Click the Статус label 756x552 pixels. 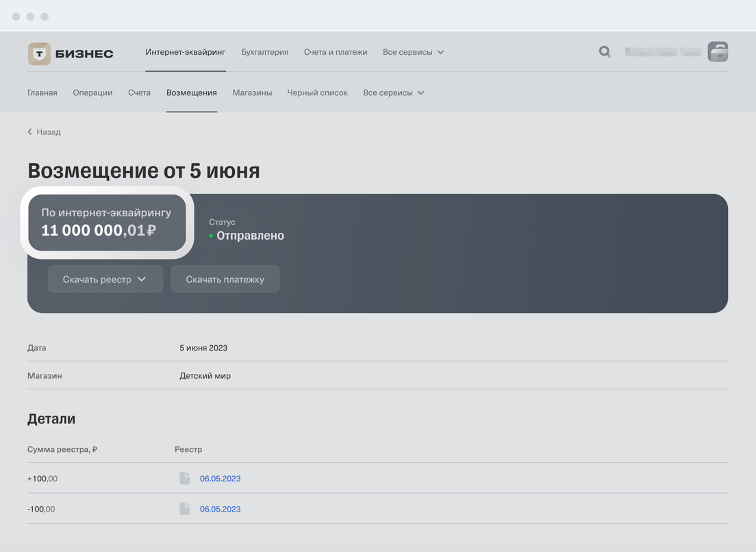click(222, 222)
